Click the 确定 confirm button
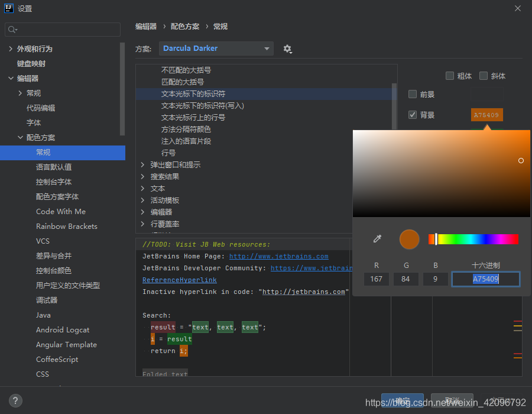The height and width of the screenshot is (414, 532). coord(403,400)
